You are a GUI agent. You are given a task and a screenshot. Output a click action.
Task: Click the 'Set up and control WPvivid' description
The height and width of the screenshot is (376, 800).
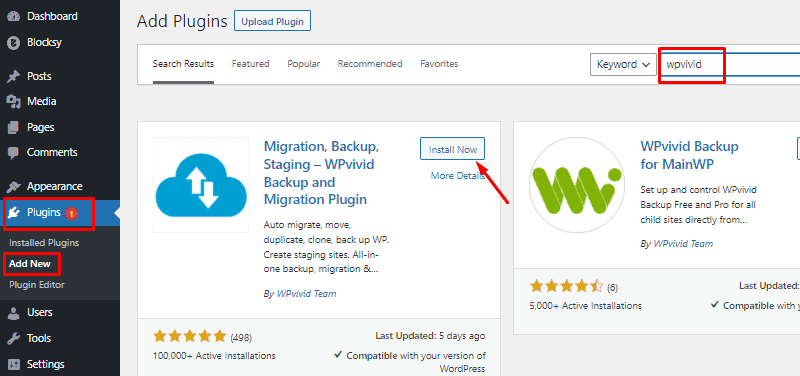coord(698,205)
